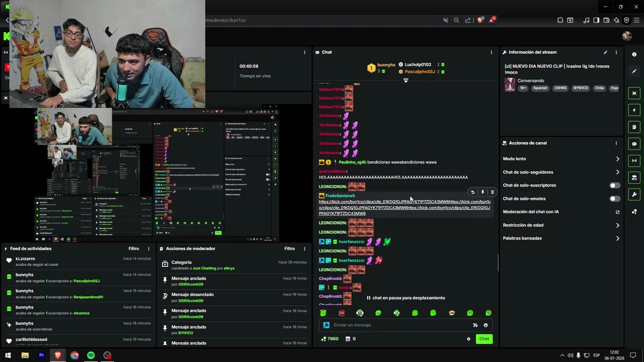This screenshot has height=362, width=644.
Task: Open Chrome from taskbar
Action: (74, 355)
